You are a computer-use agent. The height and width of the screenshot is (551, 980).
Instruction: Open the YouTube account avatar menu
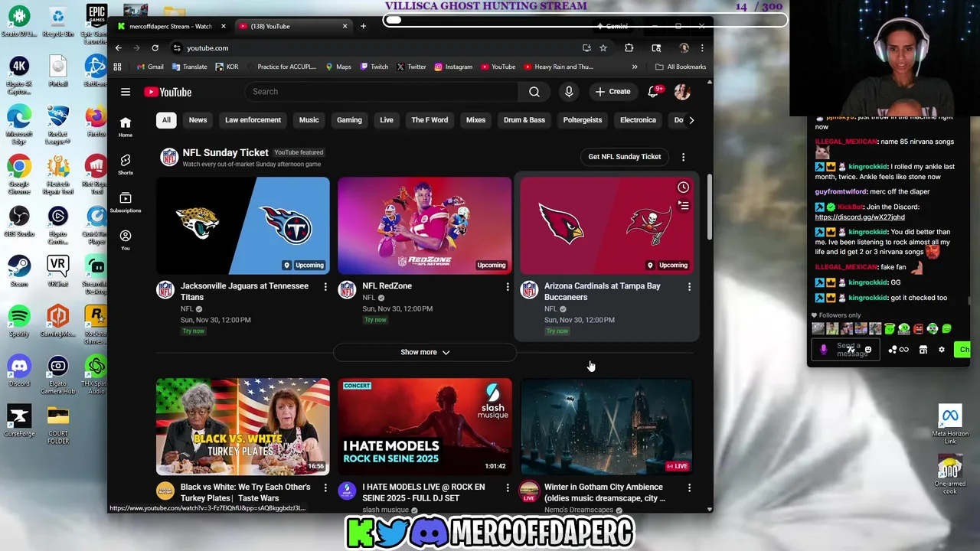pos(682,92)
